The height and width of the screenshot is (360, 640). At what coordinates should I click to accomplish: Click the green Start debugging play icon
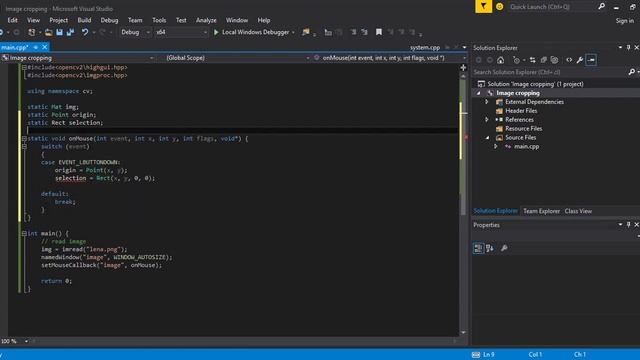tap(216, 32)
